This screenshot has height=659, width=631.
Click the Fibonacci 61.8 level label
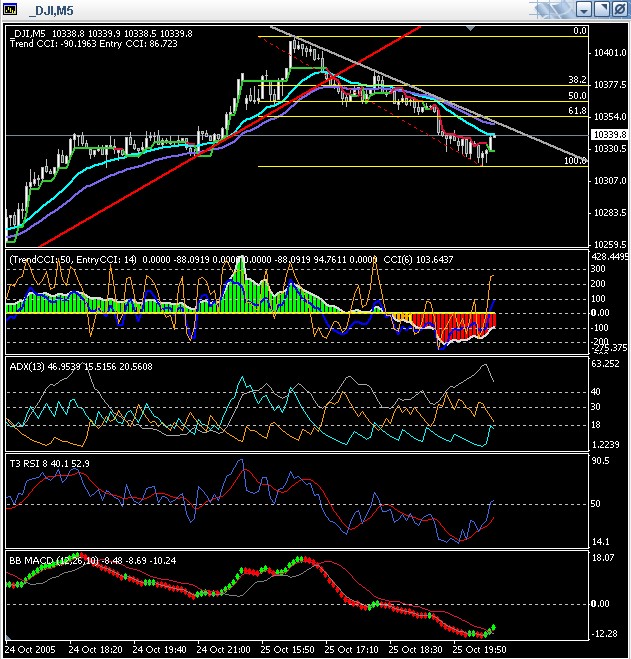point(577,111)
